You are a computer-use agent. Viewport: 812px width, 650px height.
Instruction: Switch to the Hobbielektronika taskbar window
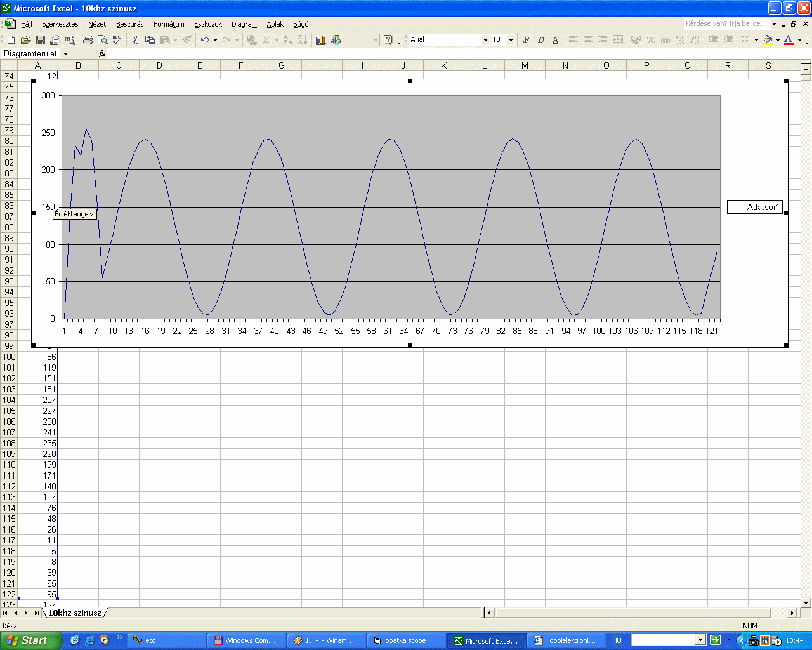coord(565,640)
